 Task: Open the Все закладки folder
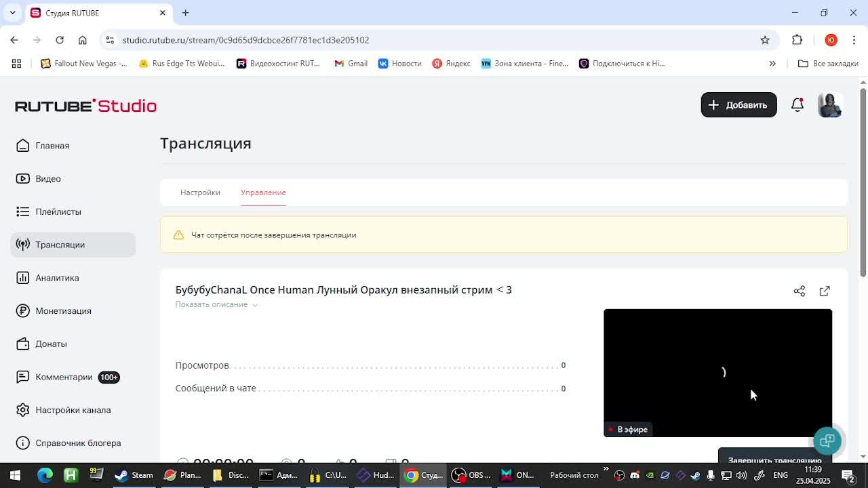(828, 64)
